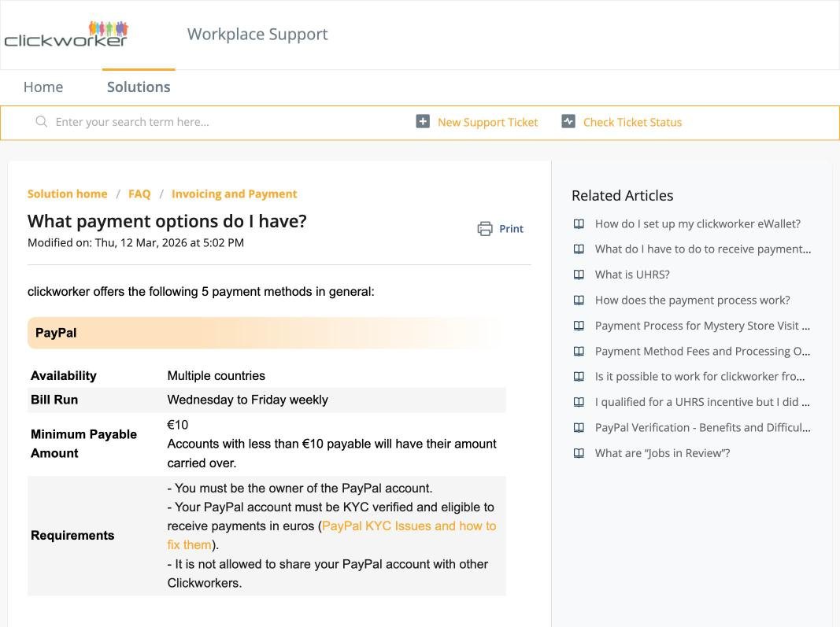Viewport: 840px width, 627px height.
Task: Click the 'Wednesday to Friday weekly' cell
Action: click(247, 400)
